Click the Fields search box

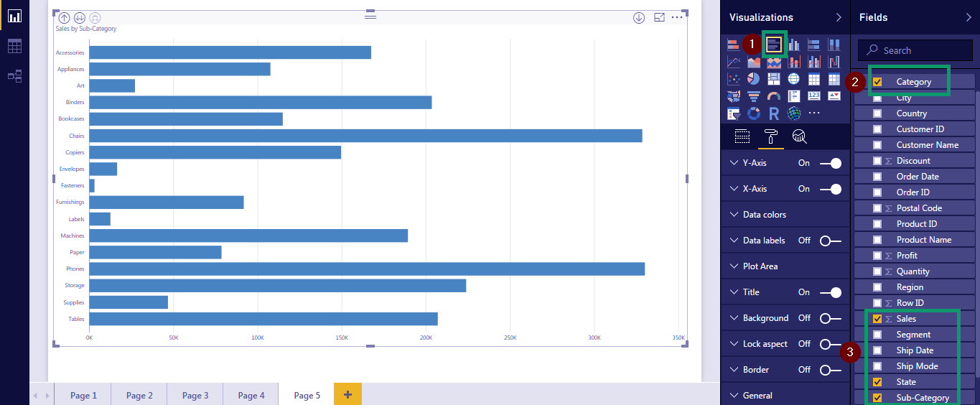915,50
